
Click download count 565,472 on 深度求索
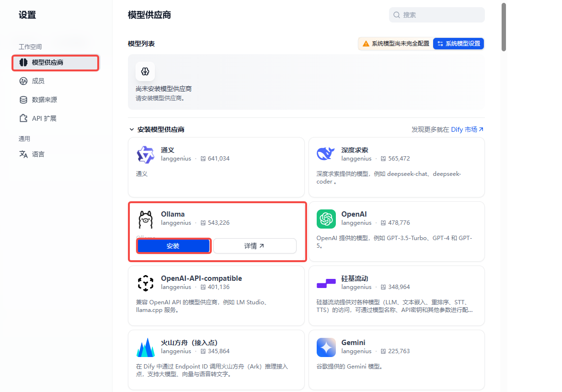coord(399,159)
